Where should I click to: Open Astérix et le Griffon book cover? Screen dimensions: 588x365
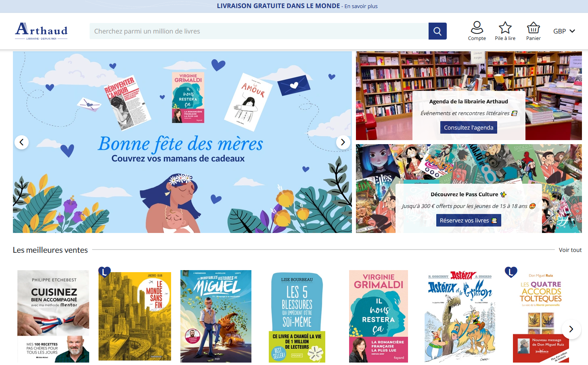(x=460, y=316)
